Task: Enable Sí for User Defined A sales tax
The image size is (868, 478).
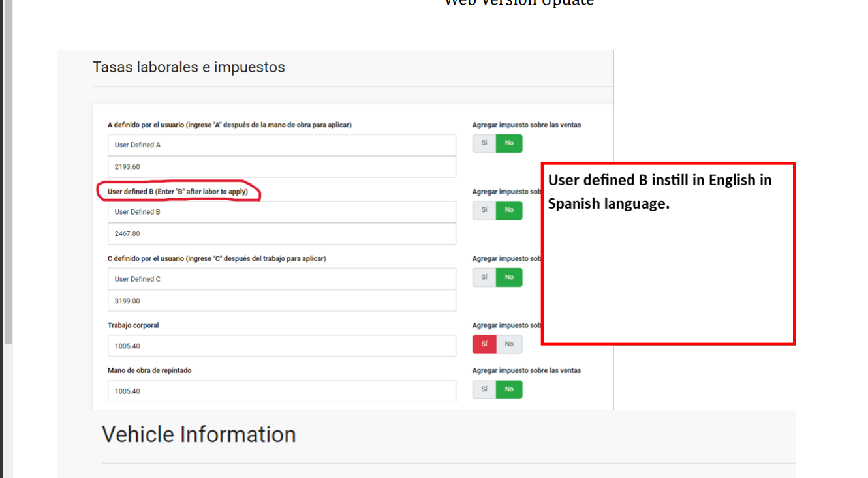Action: pos(484,143)
